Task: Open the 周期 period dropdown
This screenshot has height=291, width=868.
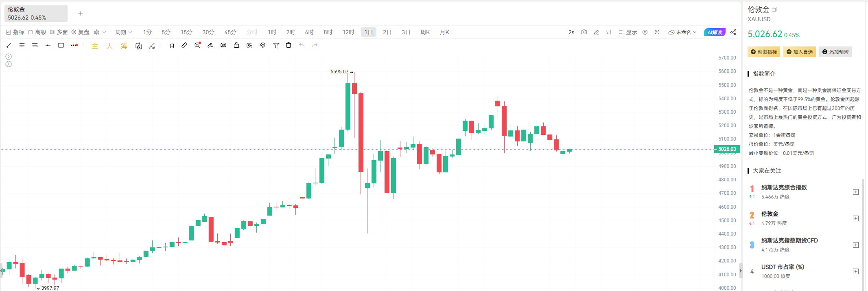Action: tap(124, 32)
